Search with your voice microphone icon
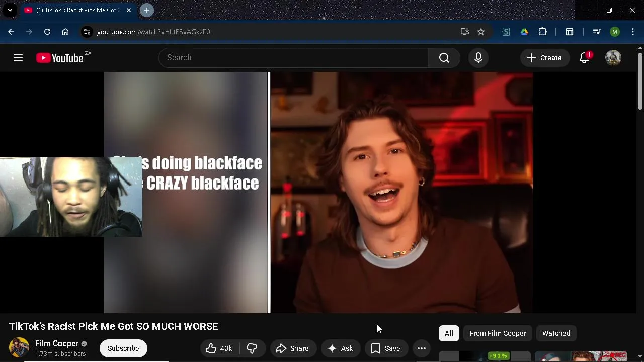The height and width of the screenshot is (362, 644). click(478, 58)
